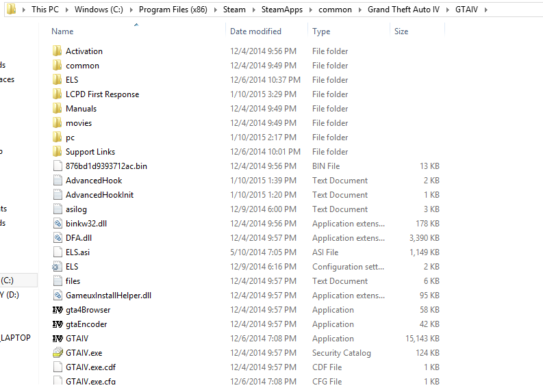Viewport: 543px width, 392px height.
Task: Select LAPTOP entry in navigation pane
Action: (x=16, y=338)
